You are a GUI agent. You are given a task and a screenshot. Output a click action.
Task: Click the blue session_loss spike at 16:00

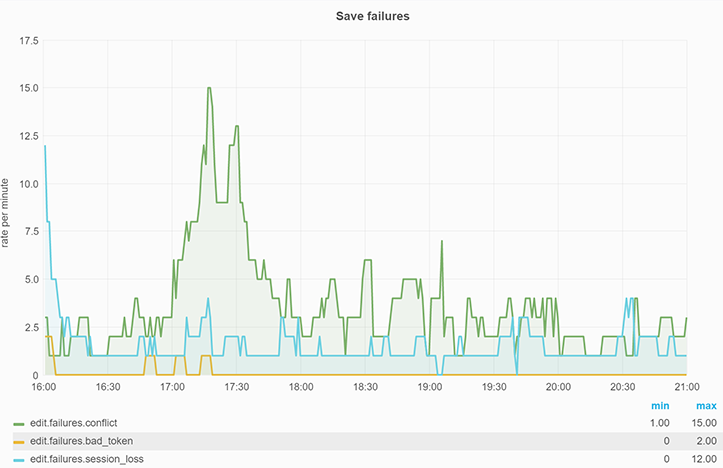tap(45, 147)
